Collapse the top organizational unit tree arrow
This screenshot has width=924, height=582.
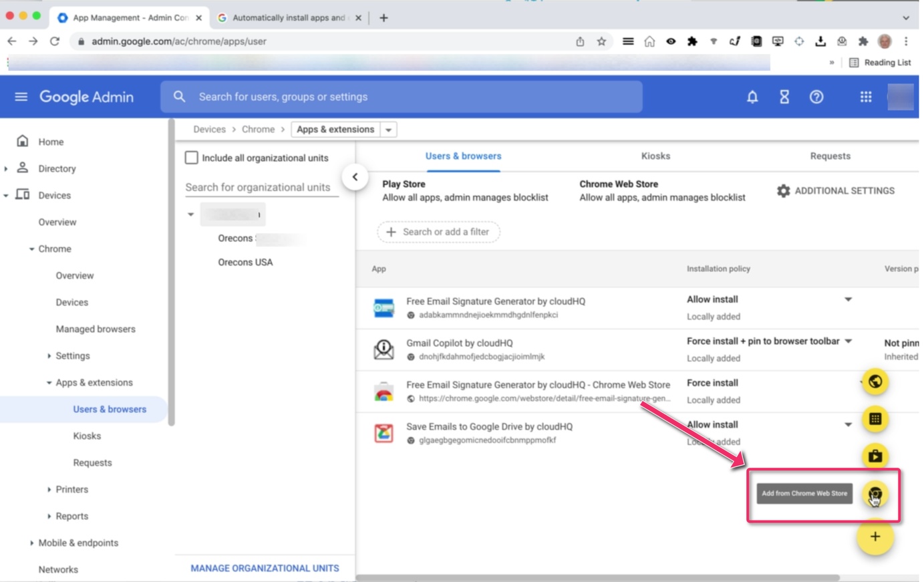191,214
